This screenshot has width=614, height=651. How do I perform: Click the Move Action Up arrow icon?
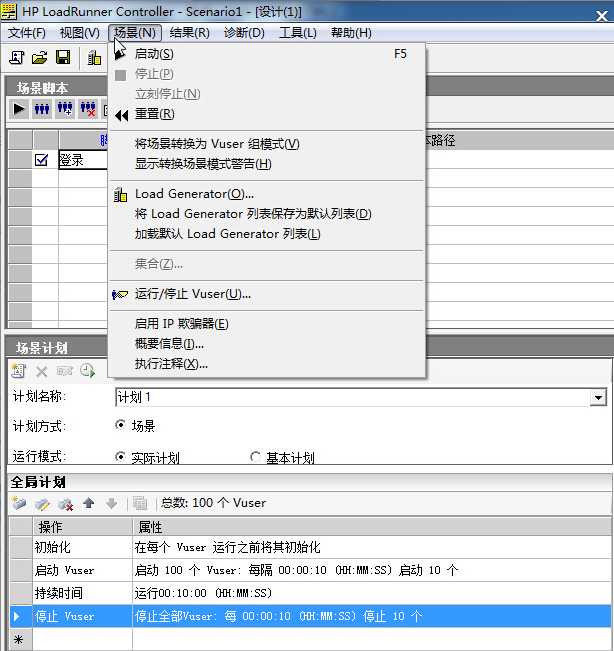[88, 503]
